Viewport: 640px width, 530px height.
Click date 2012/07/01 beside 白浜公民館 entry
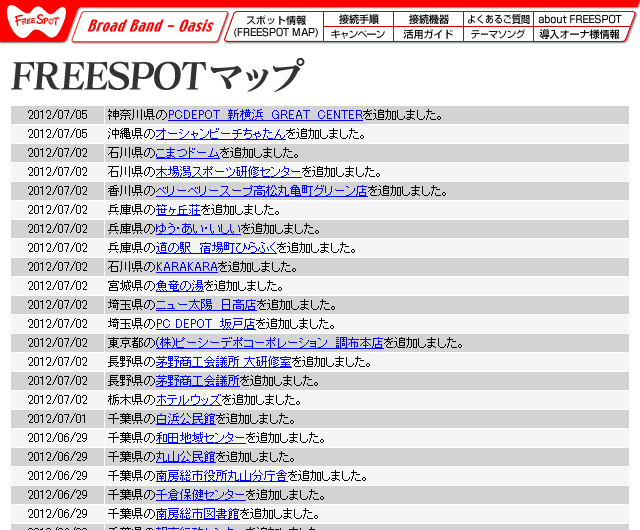(x=58, y=419)
